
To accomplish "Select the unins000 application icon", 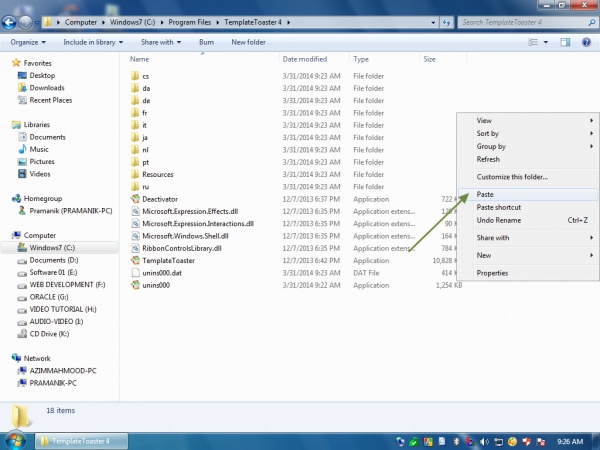I will (x=135, y=285).
